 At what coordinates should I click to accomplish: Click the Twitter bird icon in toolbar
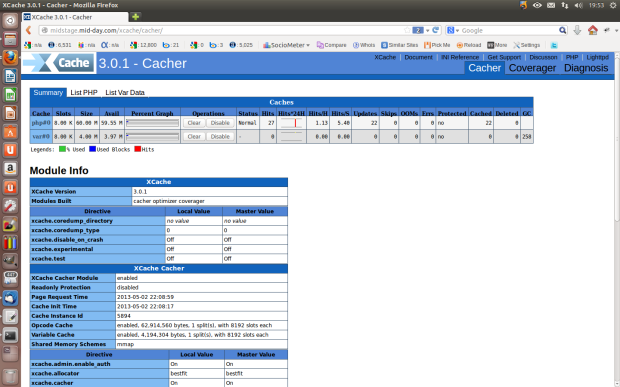[554, 45]
